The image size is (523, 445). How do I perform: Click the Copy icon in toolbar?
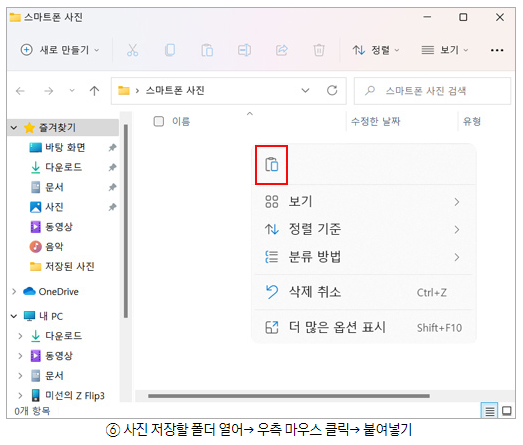point(170,50)
